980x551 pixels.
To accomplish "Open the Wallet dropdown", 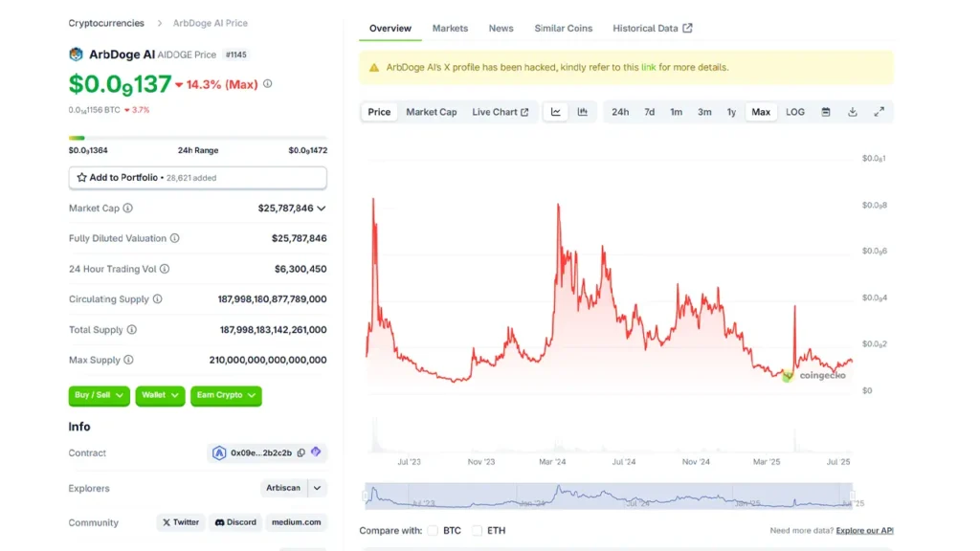I will (x=160, y=395).
